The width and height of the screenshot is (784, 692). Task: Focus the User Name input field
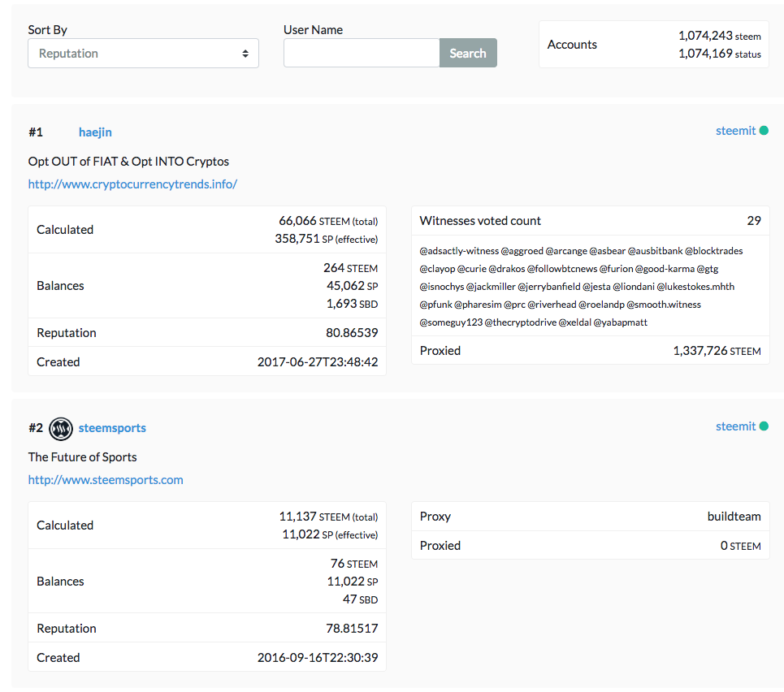362,54
